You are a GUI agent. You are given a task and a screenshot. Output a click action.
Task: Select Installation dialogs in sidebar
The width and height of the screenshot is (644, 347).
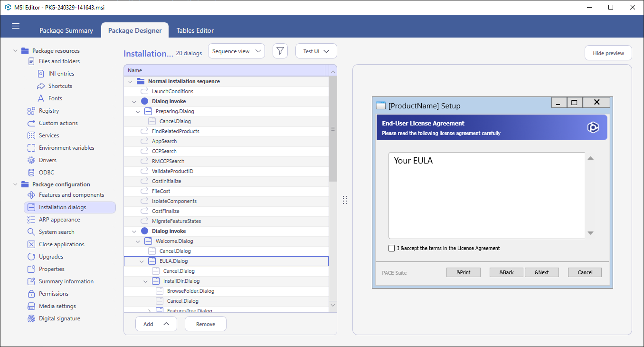[70, 207]
